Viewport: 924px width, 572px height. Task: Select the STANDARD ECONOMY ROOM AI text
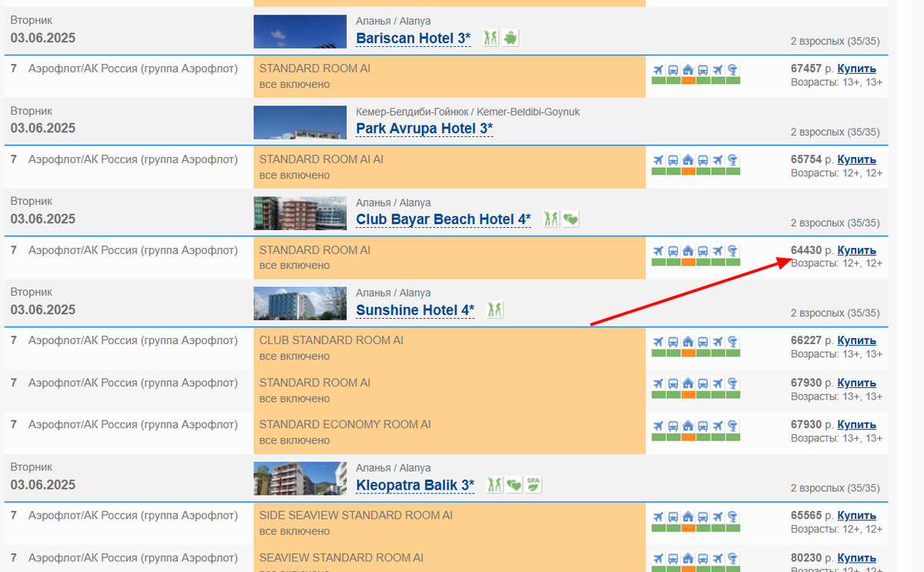[x=345, y=425]
